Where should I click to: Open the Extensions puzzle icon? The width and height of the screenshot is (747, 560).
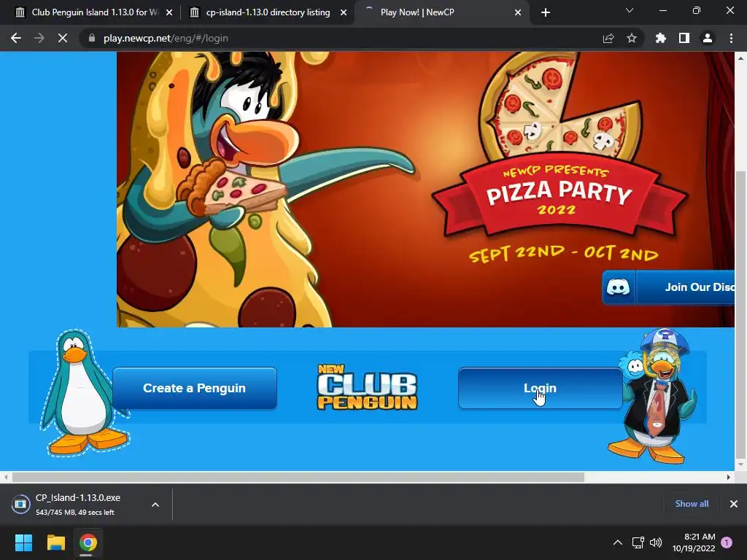pyautogui.click(x=661, y=38)
